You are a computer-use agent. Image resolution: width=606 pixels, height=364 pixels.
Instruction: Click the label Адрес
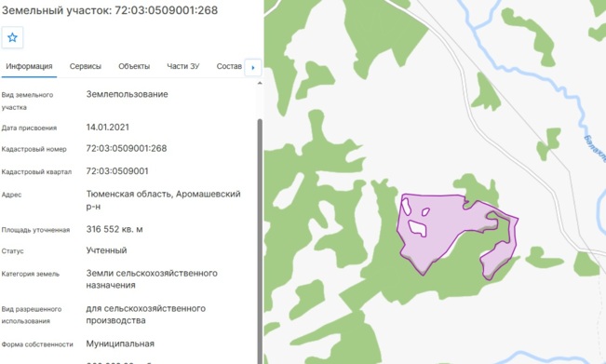pyautogui.click(x=11, y=195)
